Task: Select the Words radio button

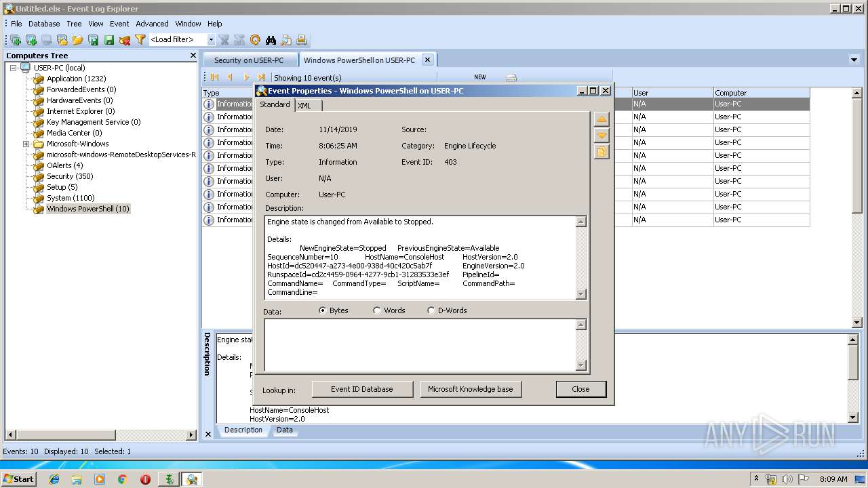Action: 377,310
